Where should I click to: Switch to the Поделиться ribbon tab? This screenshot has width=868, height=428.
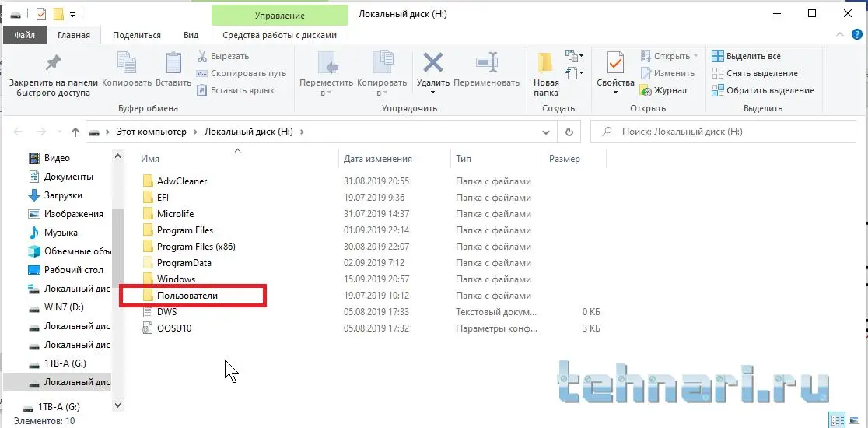137,35
